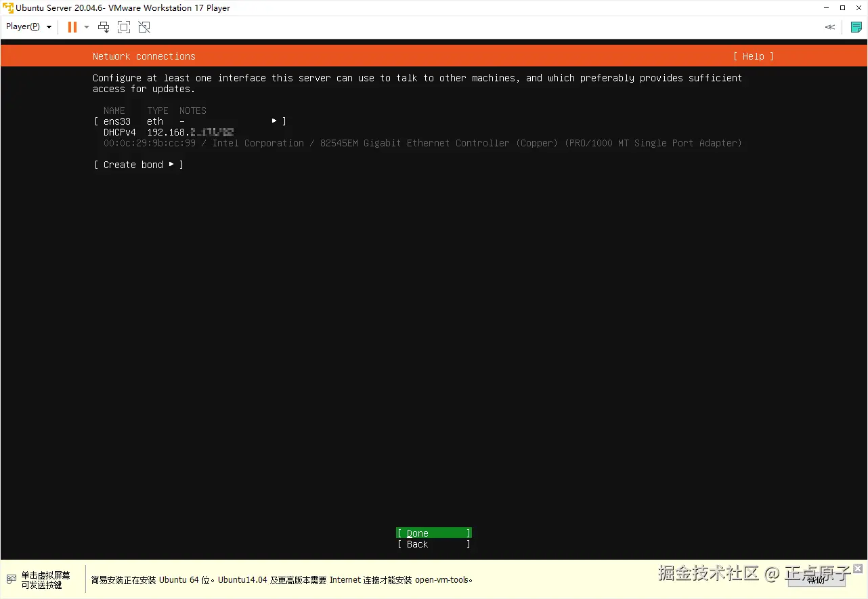Click the keyboard hint icon in the bottom bar
Screen dimensions: 868x599
[x=11, y=579]
